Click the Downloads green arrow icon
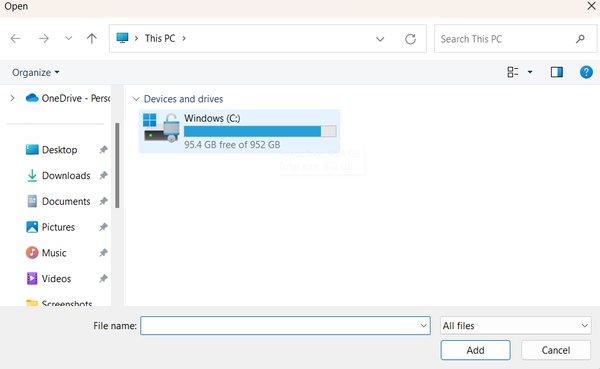This screenshot has width=600, height=369. click(x=32, y=176)
